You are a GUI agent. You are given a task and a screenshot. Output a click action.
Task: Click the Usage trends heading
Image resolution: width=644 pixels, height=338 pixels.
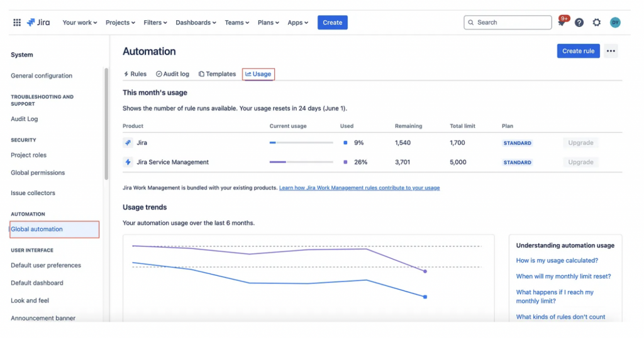coord(145,207)
